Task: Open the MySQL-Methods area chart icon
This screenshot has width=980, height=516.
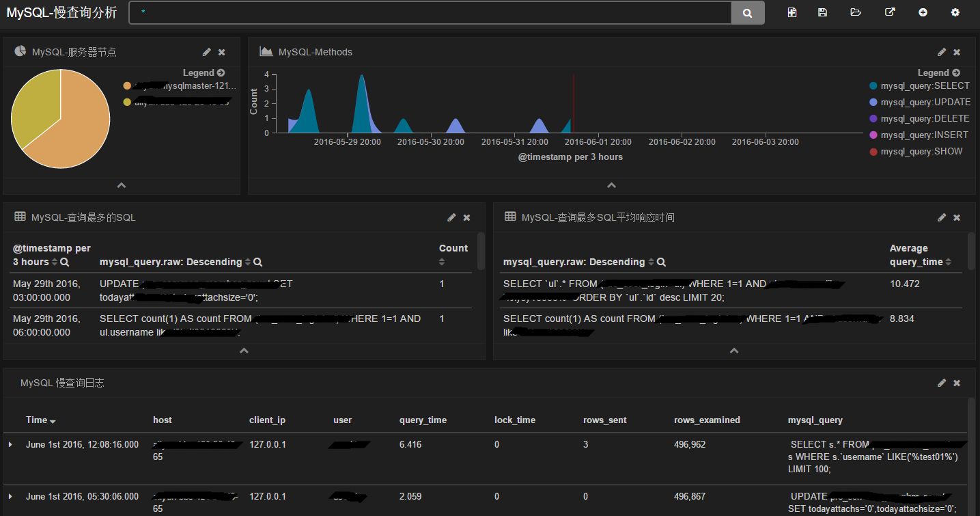Action: pyautogui.click(x=266, y=51)
